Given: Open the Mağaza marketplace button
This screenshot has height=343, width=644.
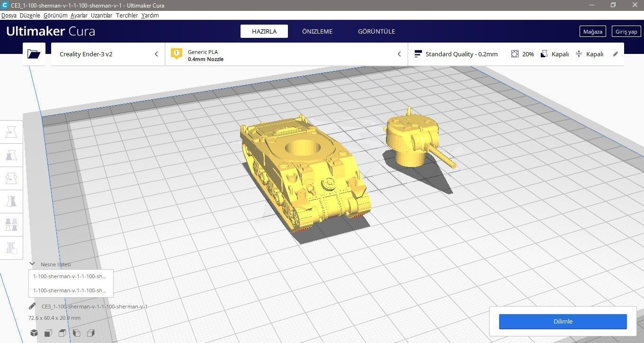Looking at the screenshot, I should tap(592, 32).
